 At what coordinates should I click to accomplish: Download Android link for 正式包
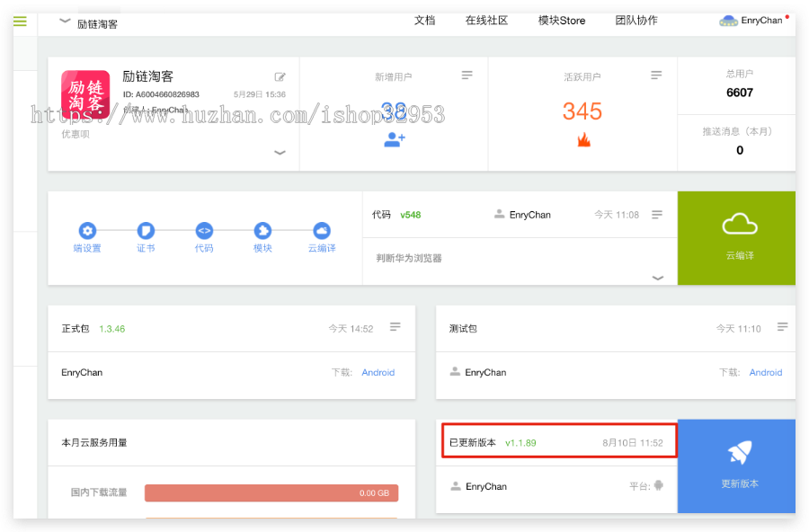(378, 372)
